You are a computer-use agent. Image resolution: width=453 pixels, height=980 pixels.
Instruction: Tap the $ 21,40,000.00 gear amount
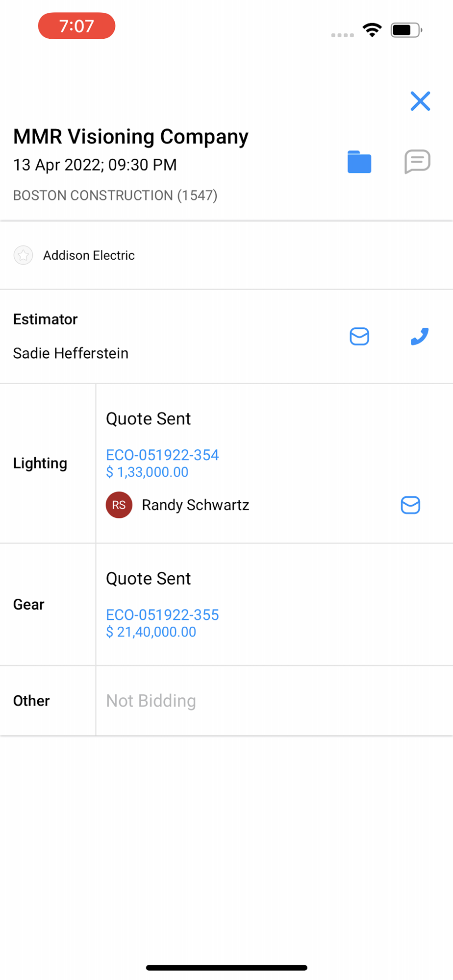(151, 632)
